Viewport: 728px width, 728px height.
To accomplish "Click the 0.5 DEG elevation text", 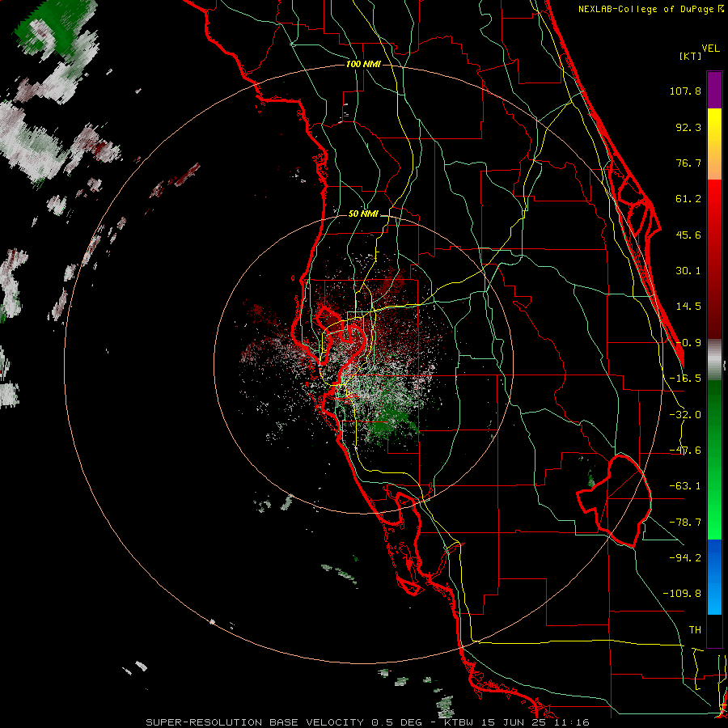I will (x=397, y=722).
